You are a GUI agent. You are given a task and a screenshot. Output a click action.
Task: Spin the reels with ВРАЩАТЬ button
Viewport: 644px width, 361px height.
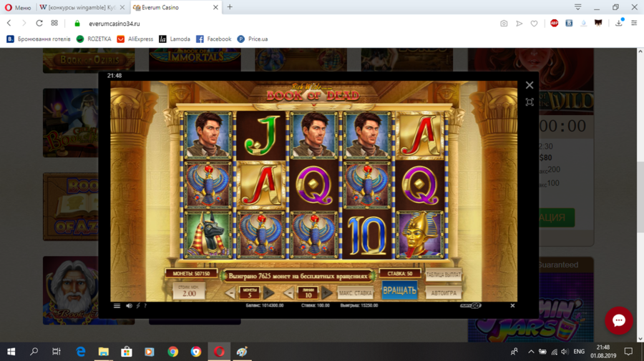click(x=399, y=290)
